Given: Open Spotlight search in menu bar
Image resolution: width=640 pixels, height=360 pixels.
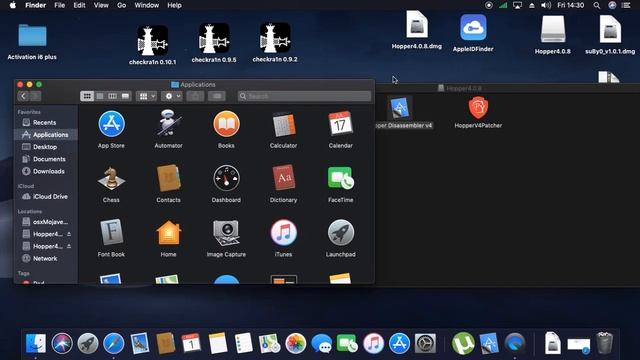Looking at the screenshot, I should coord(597,5).
